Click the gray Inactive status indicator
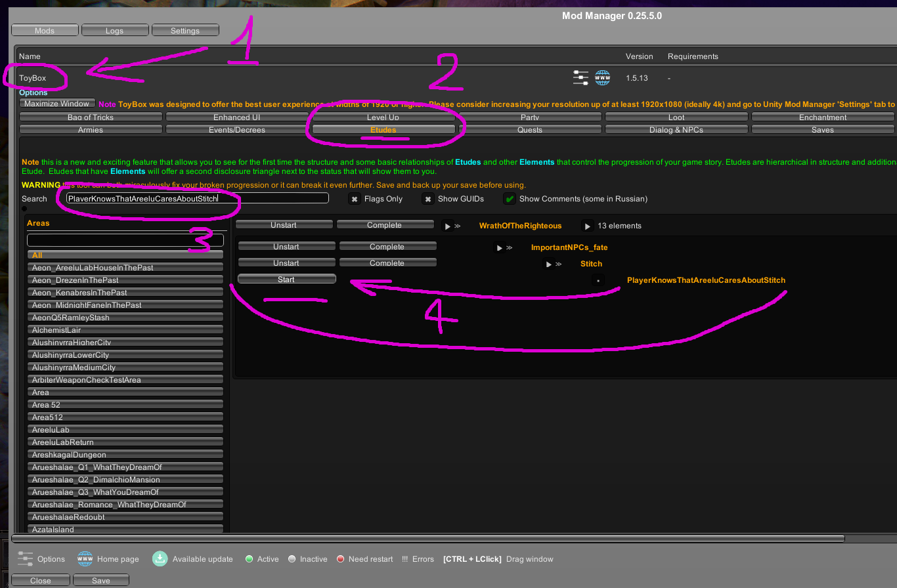This screenshot has height=588, width=897. [x=292, y=559]
